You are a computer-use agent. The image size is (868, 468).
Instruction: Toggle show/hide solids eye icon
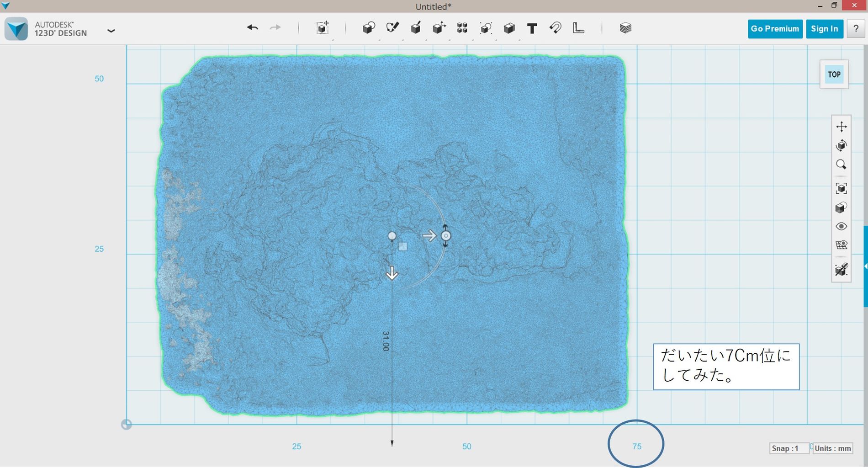842,227
